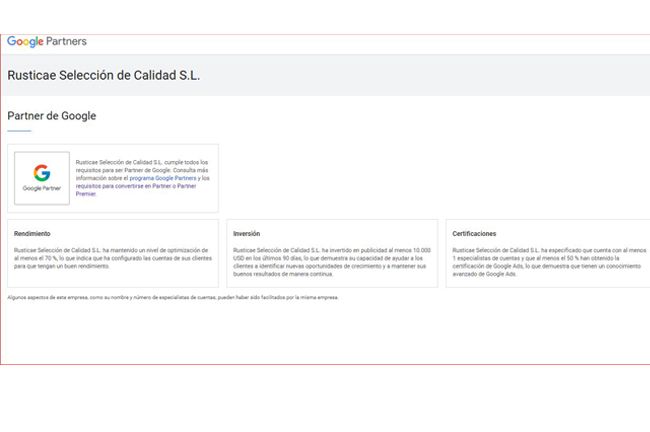Click the 'Inversión' card heading
Image resolution: width=650 pixels, height=432 pixels.
tap(247, 234)
